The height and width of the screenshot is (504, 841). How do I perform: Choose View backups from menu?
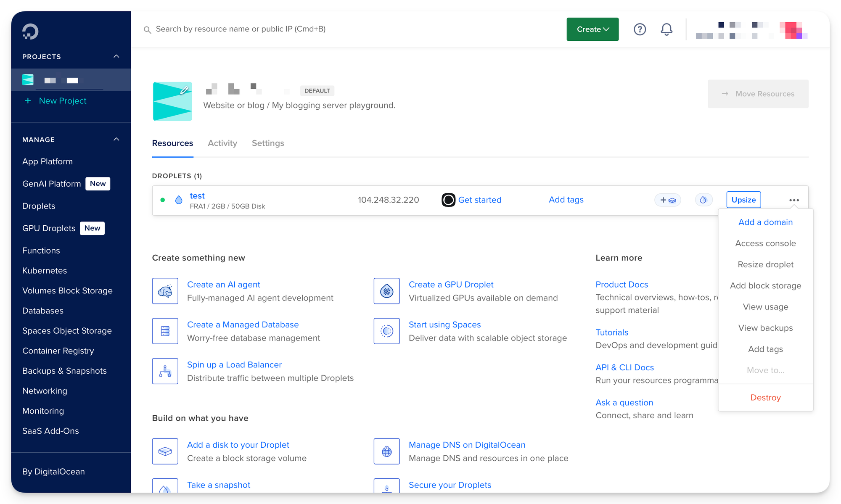tap(765, 328)
